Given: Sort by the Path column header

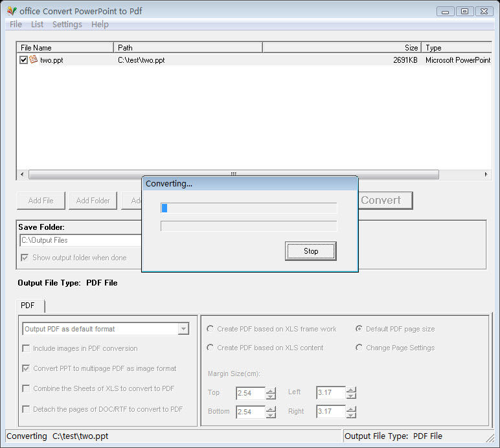Looking at the screenshot, I should tap(188, 48).
